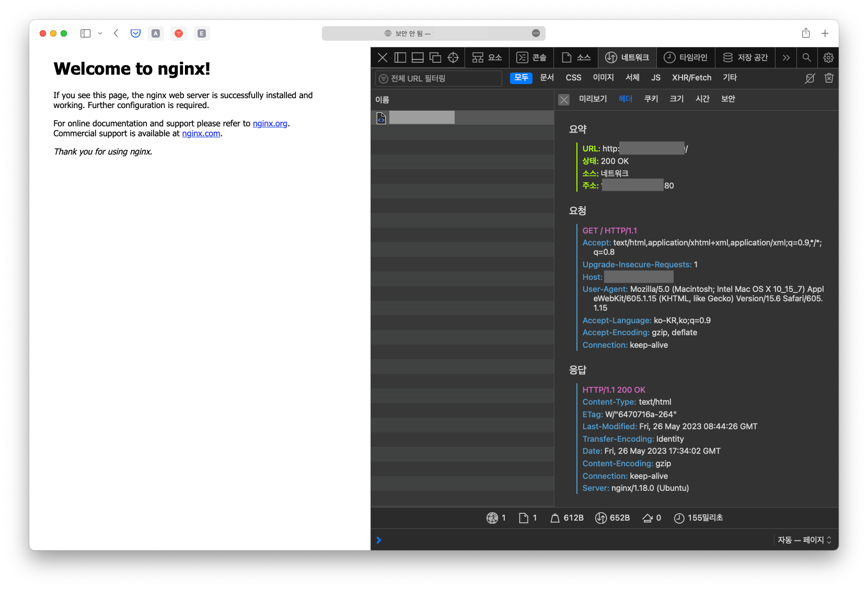Click the Safari address bar
Viewport: 868px width, 589px height.
(x=433, y=33)
